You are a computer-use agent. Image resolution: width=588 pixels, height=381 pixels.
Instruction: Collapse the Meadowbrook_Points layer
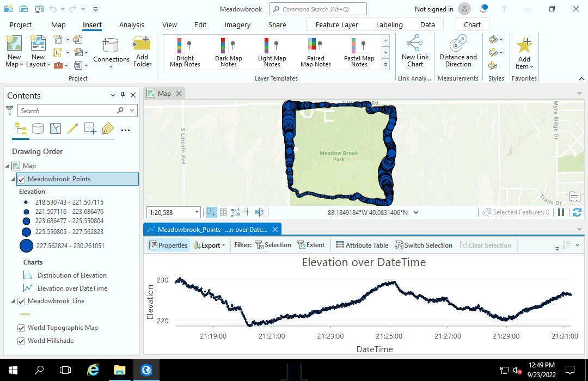(12, 179)
